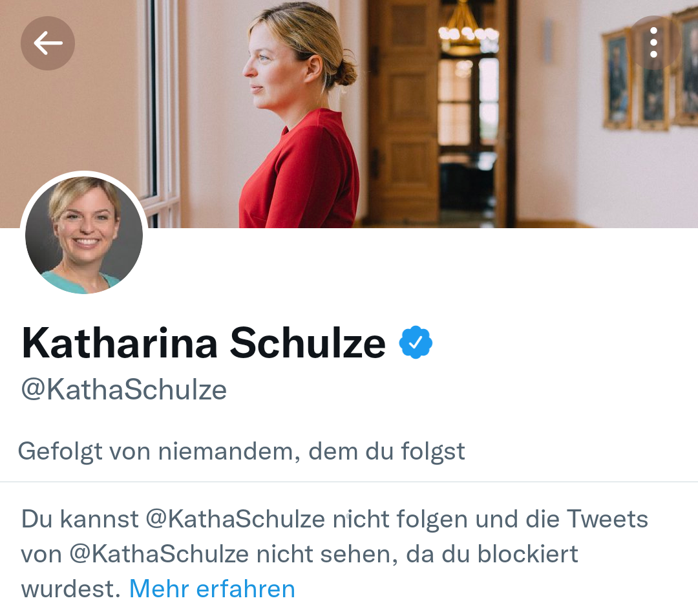The width and height of the screenshot is (698, 616).
Task: Click the word "Tweets" in the notice
Action: 607,519
